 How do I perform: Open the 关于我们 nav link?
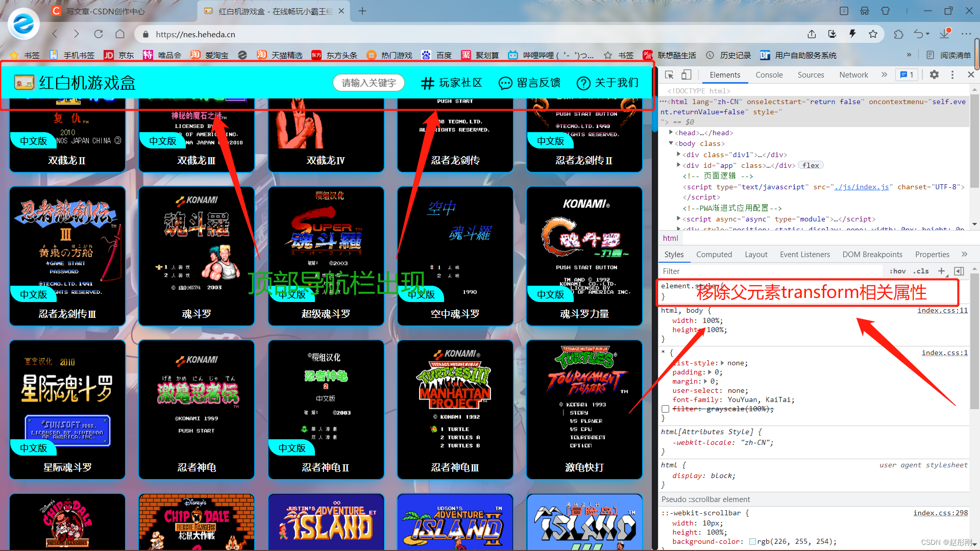607,83
